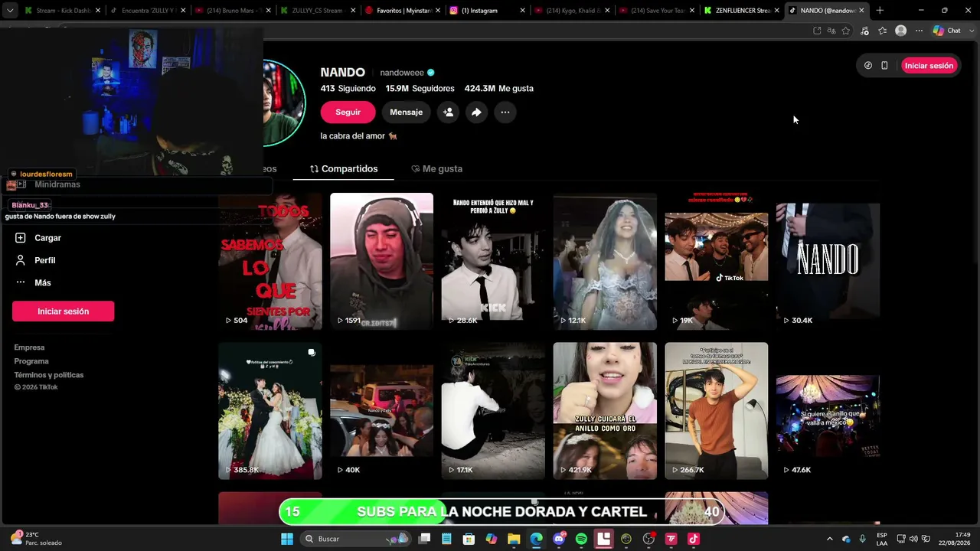Open the NANDO video with 30.4K views

(828, 261)
